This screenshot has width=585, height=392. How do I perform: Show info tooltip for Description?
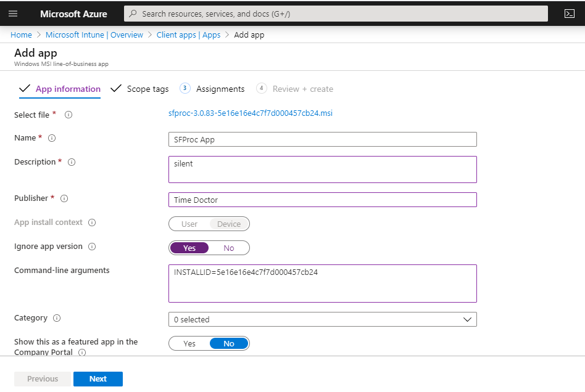[72, 162]
